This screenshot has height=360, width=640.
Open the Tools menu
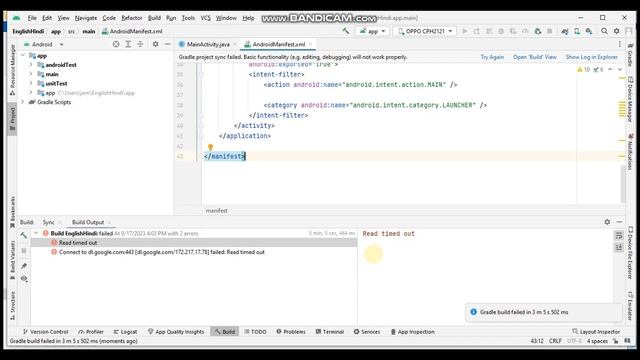tap(188, 18)
